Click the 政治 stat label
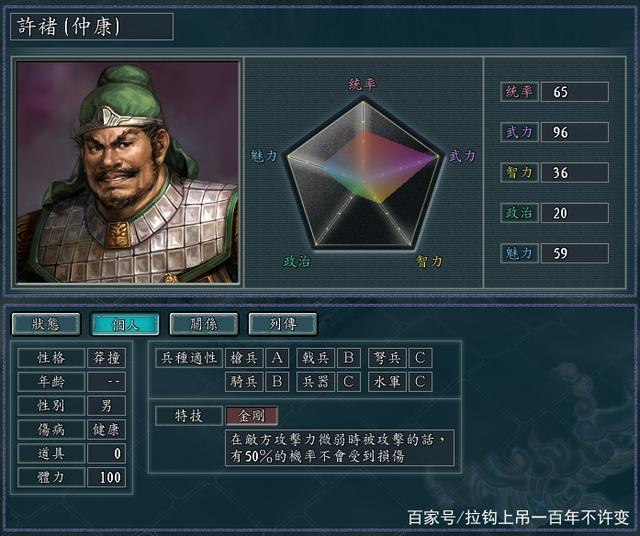 coord(519,213)
